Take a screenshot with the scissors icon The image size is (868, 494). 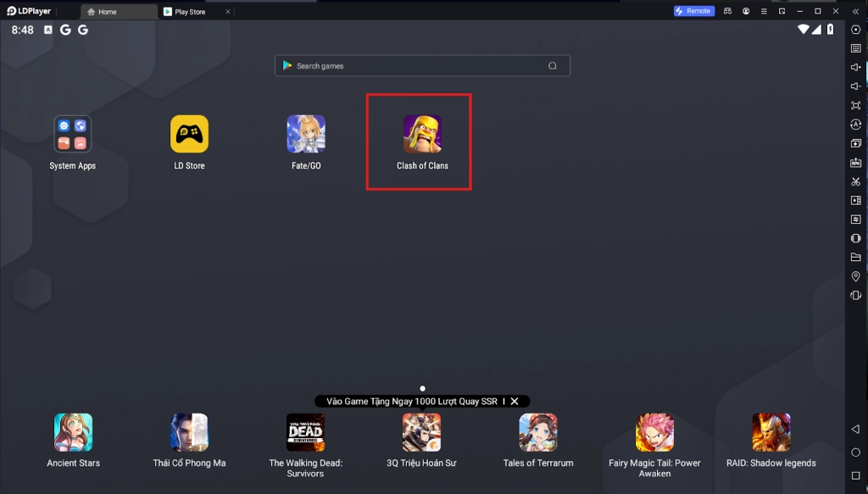click(x=856, y=181)
